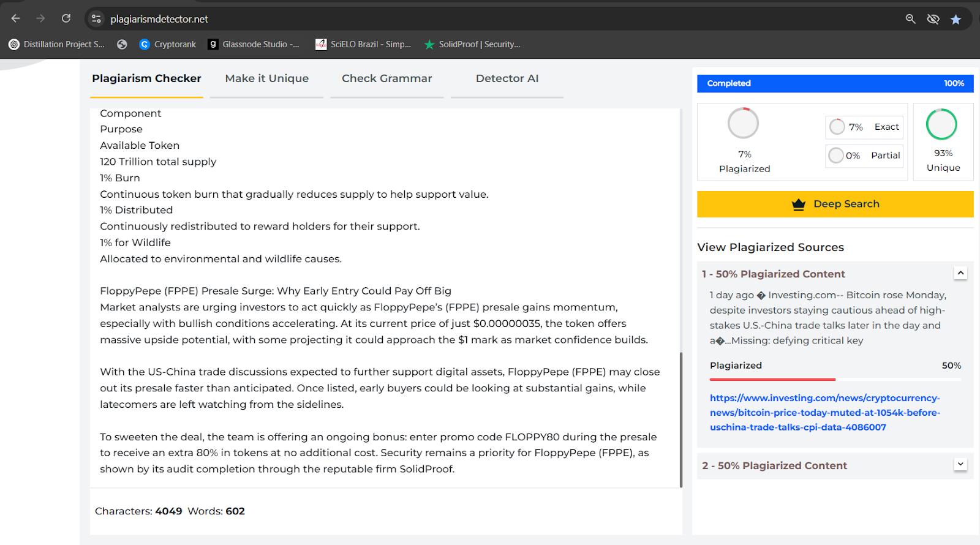The height and width of the screenshot is (545, 980).
Task: Click the 'View Plagiarized Sources' heading
Action: (x=771, y=247)
